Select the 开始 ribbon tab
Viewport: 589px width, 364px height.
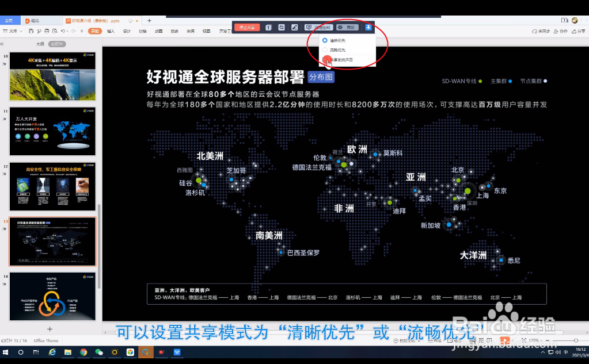click(x=94, y=31)
